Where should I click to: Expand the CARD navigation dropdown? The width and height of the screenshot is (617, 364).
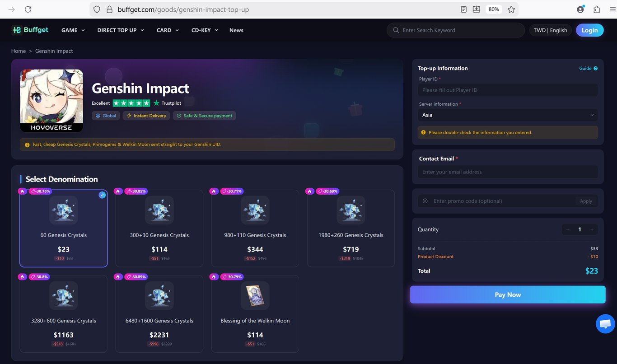pyautogui.click(x=168, y=30)
